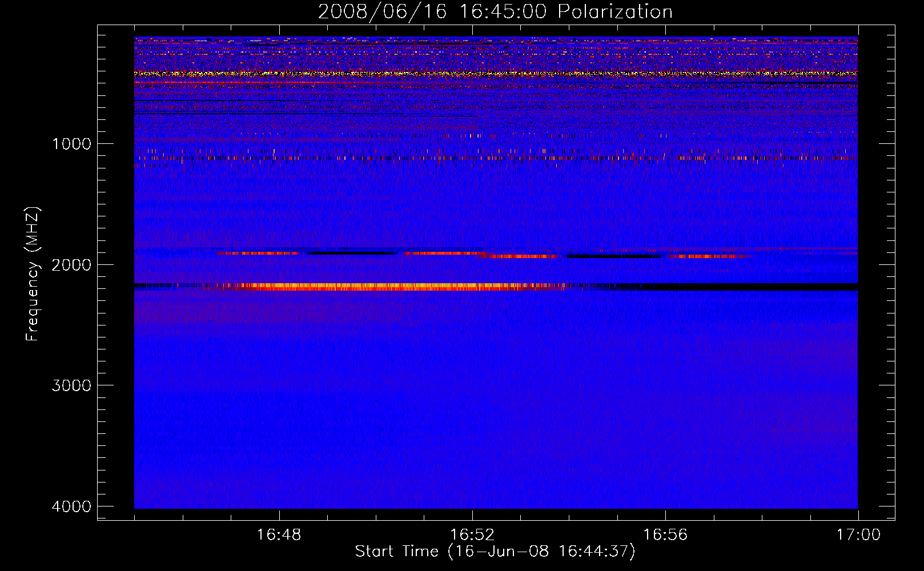Viewport: 924px width, 571px height.
Task: Click the '17:00' time tick label
Action: [858, 535]
